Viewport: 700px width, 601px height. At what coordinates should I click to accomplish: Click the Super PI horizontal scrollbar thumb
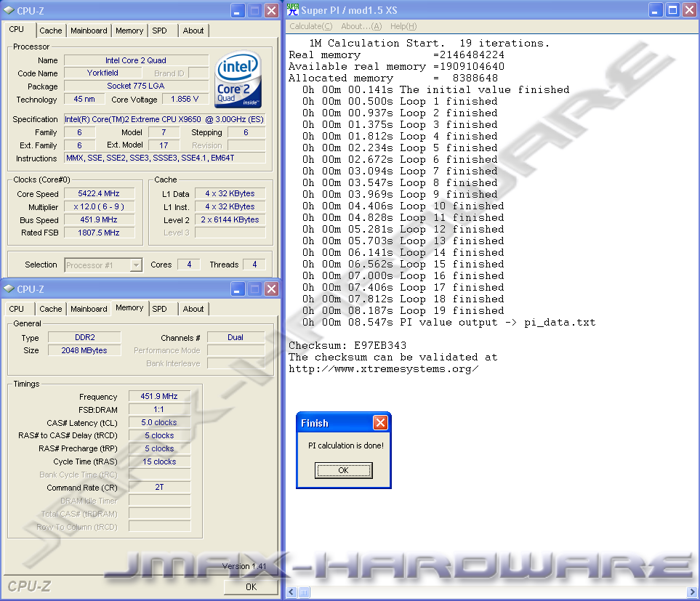304,592
